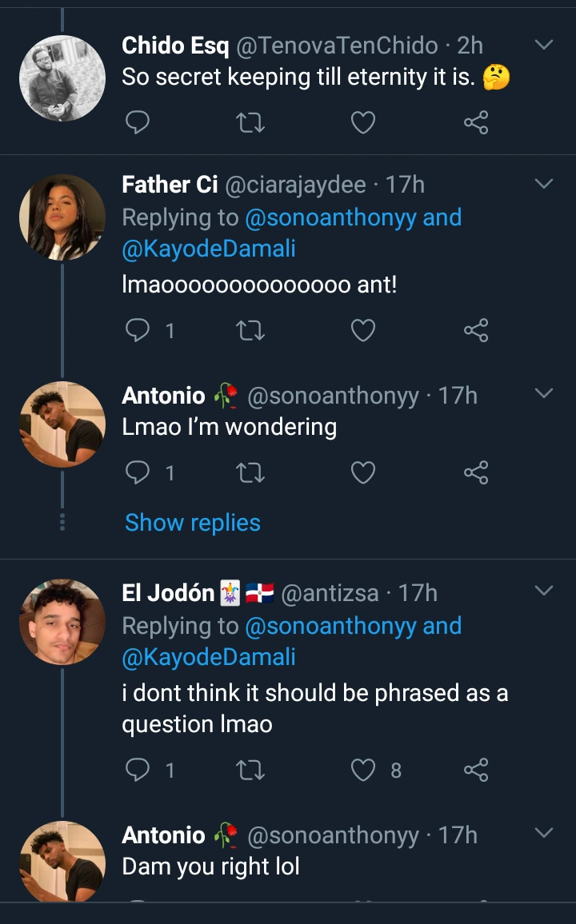
Task: Open options chevron on El Jodón's tweet
Action: (543, 591)
